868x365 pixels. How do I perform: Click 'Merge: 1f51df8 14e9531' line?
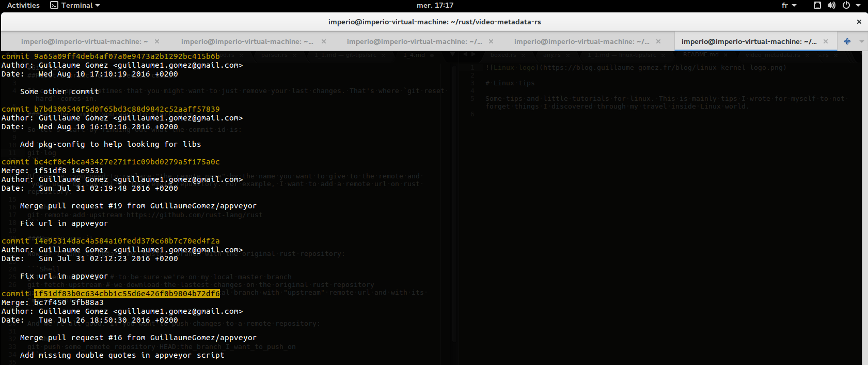click(53, 171)
